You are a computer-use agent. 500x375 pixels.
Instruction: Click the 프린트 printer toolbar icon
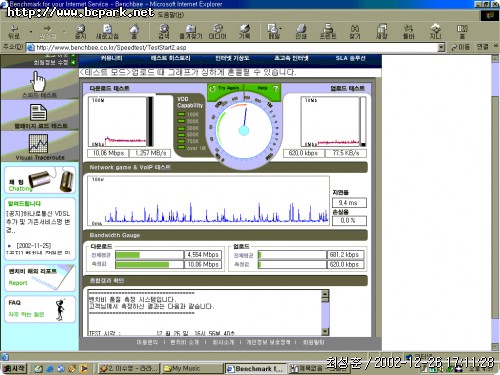pos(328,32)
